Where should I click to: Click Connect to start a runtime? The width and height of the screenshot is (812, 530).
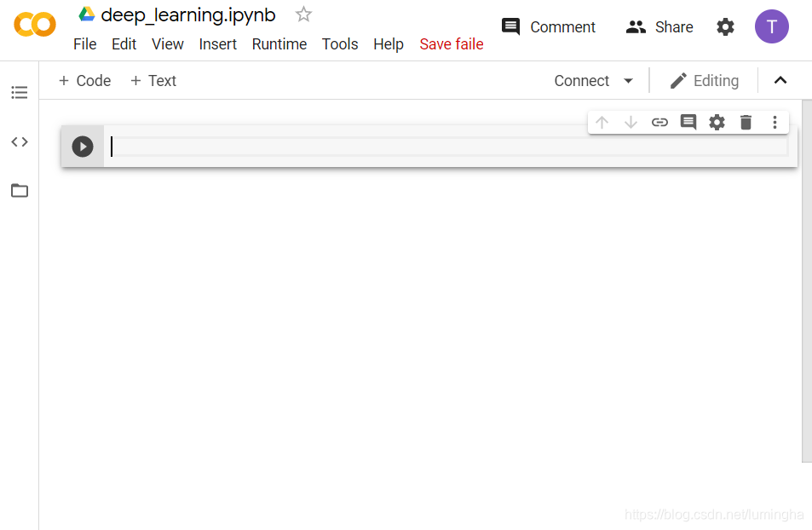pos(582,80)
